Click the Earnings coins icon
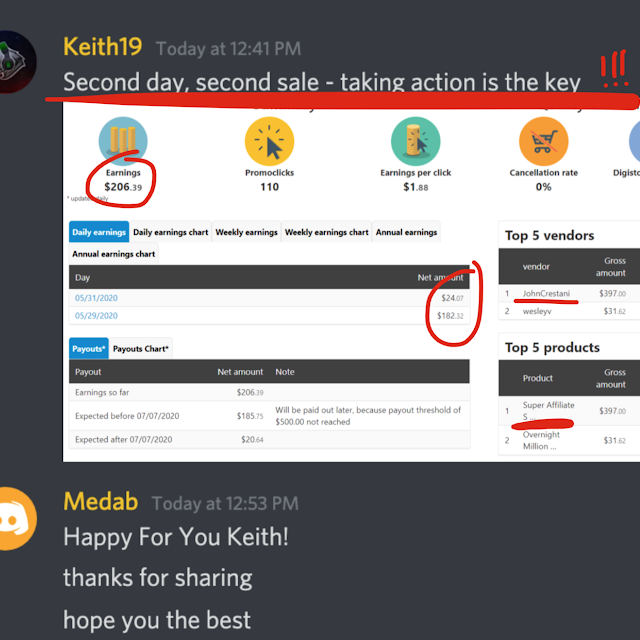 pyautogui.click(x=123, y=141)
